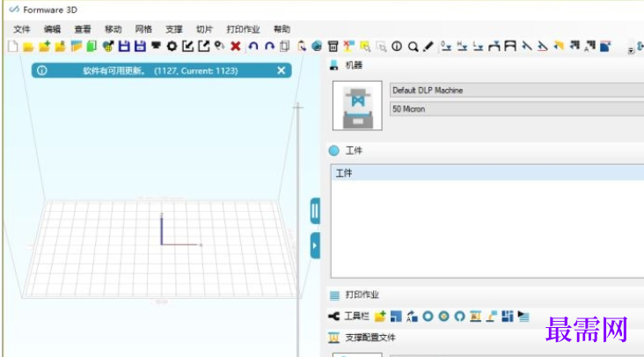Click the yellow folder with green plus icon
This screenshot has width=644, height=357.
[44, 47]
